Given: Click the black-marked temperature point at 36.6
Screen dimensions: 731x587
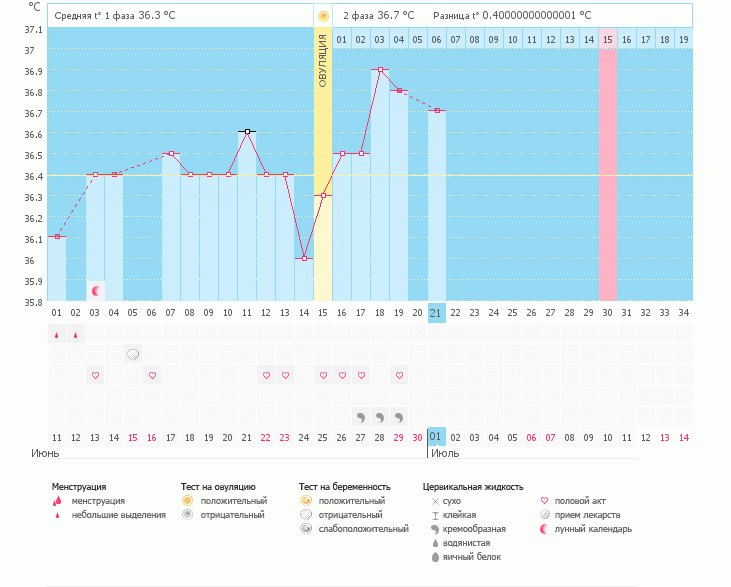Looking at the screenshot, I should pos(247,131).
